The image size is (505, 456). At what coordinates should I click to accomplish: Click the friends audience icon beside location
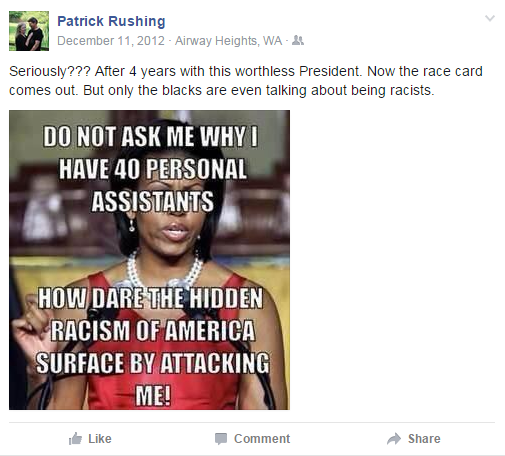pyautogui.click(x=298, y=41)
